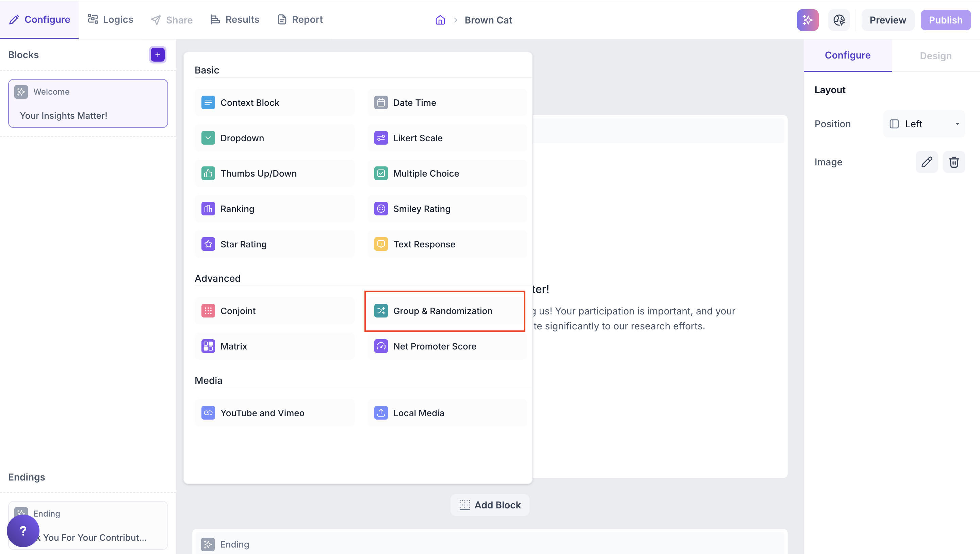Open the help question mark bubble

click(23, 531)
